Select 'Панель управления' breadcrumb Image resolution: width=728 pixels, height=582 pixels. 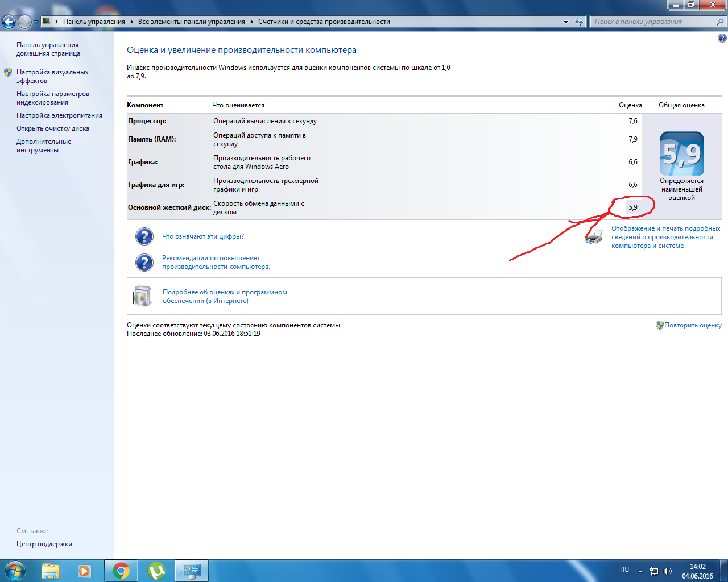(x=94, y=22)
